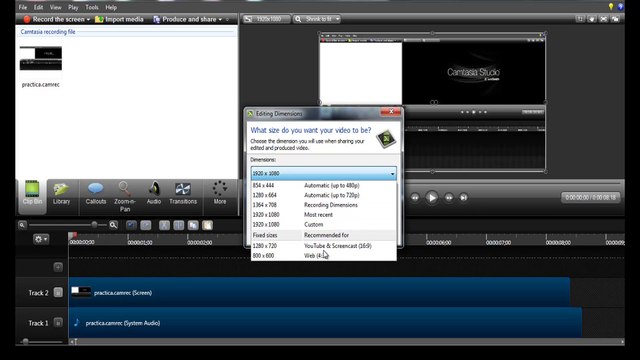Click the lightbulb tips icon
Viewport: 640px width, 360px height.
pos(611,6)
